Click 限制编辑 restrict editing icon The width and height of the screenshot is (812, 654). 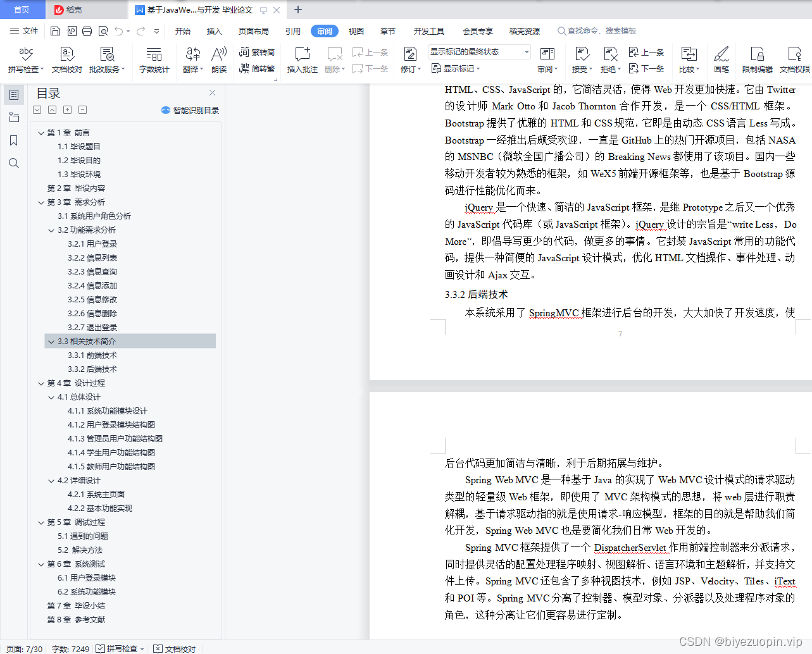[758, 60]
